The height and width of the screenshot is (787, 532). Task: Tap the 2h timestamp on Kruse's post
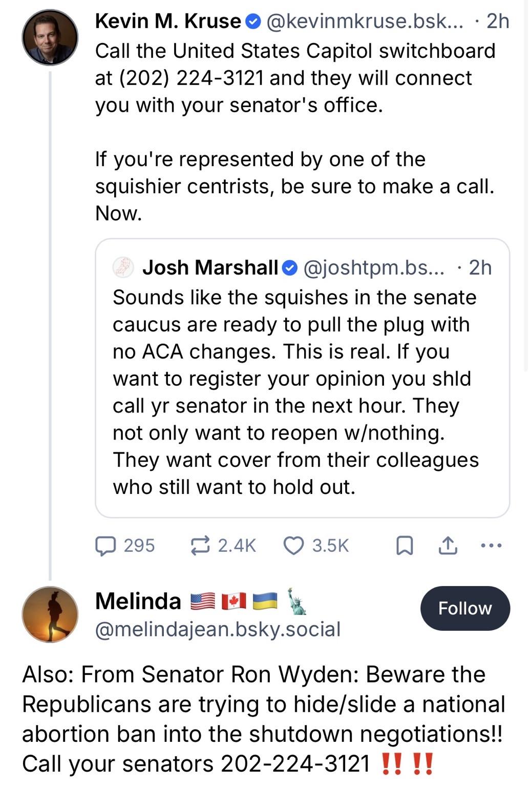498,21
